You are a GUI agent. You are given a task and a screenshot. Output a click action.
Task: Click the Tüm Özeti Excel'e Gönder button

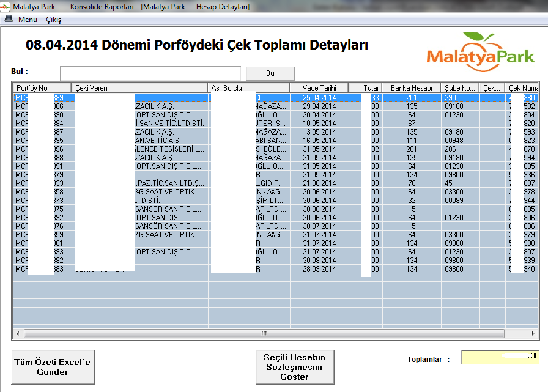click(x=53, y=367)
